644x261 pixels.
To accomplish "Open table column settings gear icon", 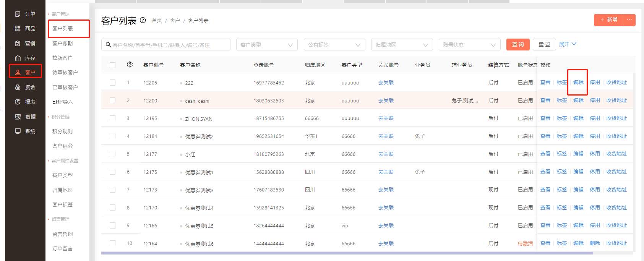I will click(x=130, y=65).
